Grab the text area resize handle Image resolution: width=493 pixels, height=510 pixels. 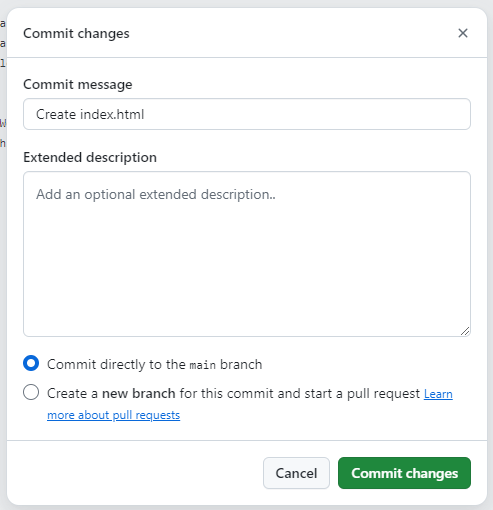tap(465, 331)
